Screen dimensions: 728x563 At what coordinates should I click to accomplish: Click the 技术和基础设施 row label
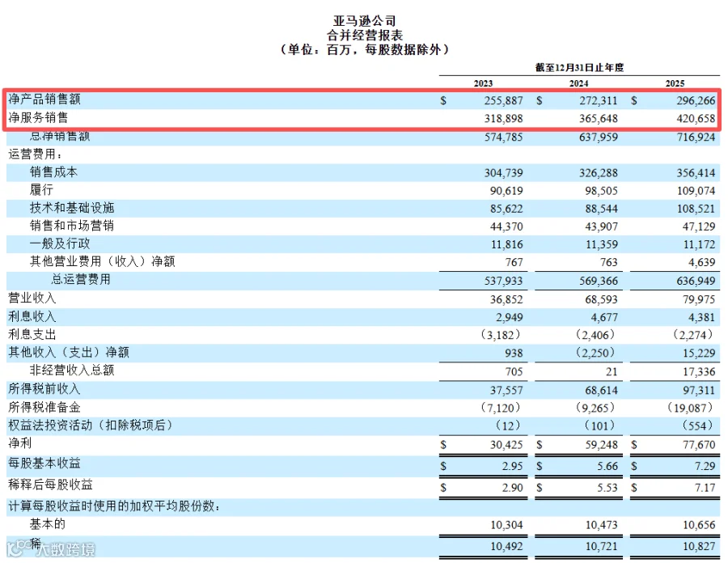[72, 207]
